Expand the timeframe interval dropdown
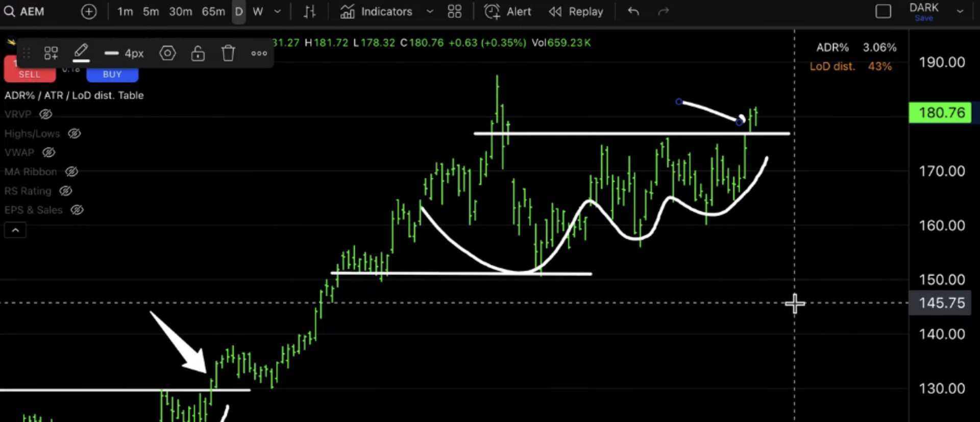Image resolution: width=980 pixels, height=422 pixels. pyautogui.click(x=278, y=12)
